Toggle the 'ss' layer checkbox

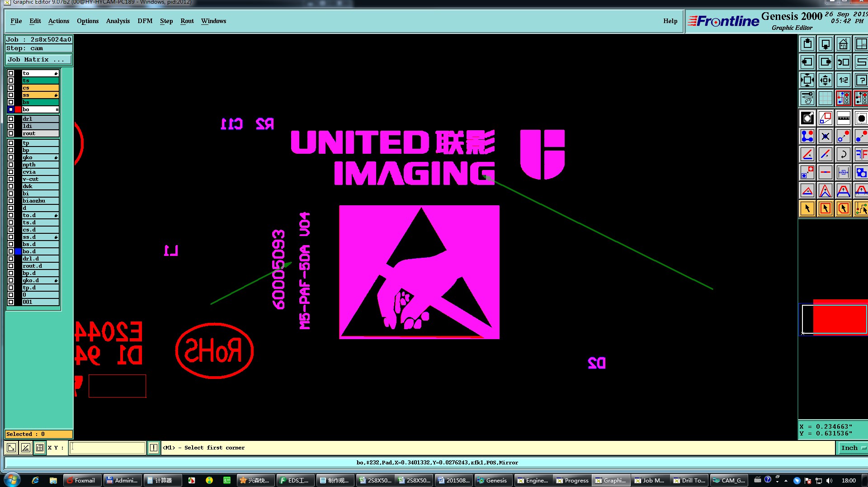click(x=11, y=95)
